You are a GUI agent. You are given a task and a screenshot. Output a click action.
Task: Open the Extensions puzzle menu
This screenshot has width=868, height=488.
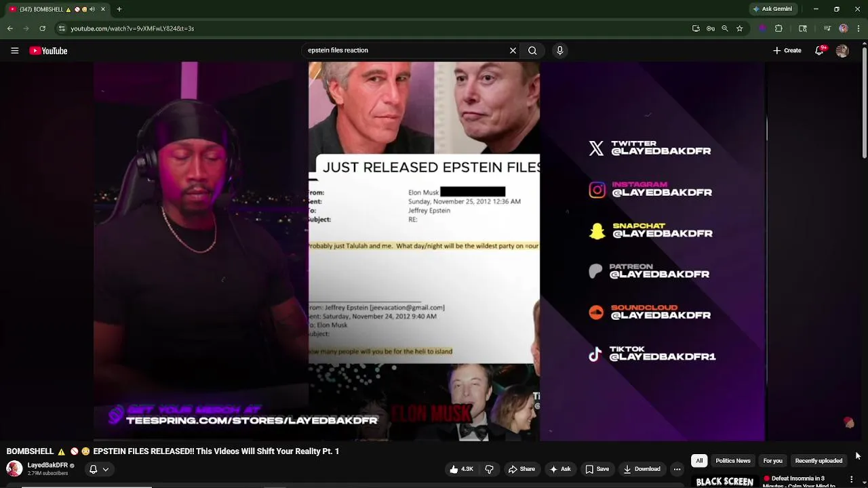coord(778,28)
